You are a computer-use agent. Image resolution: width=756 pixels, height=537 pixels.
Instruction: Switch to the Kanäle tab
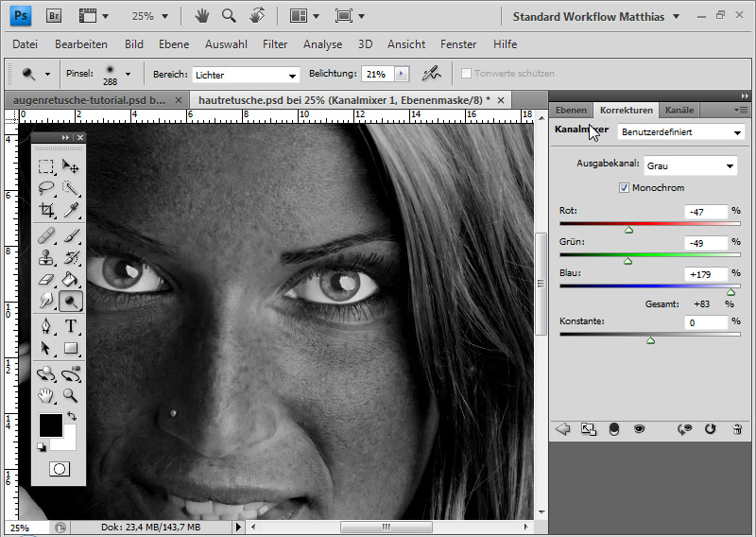(679, 111)
